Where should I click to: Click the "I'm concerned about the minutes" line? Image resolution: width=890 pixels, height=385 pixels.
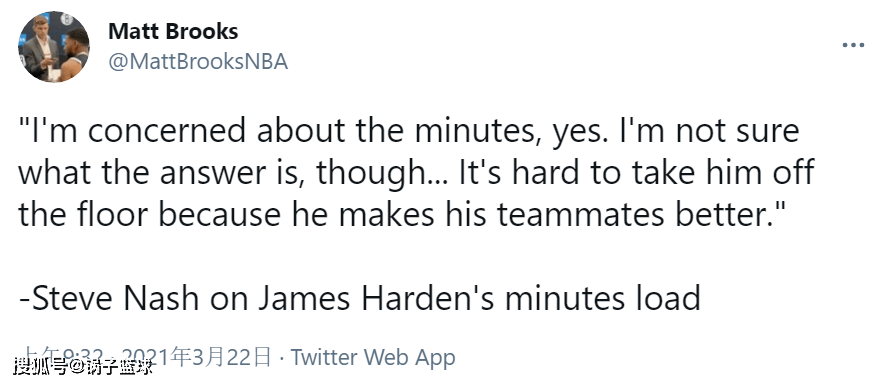pos(409,131)
